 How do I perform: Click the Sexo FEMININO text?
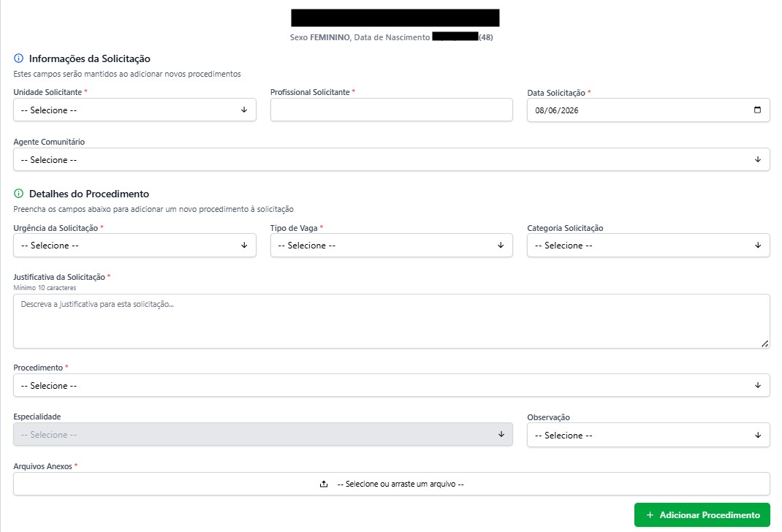coord(319,37)
